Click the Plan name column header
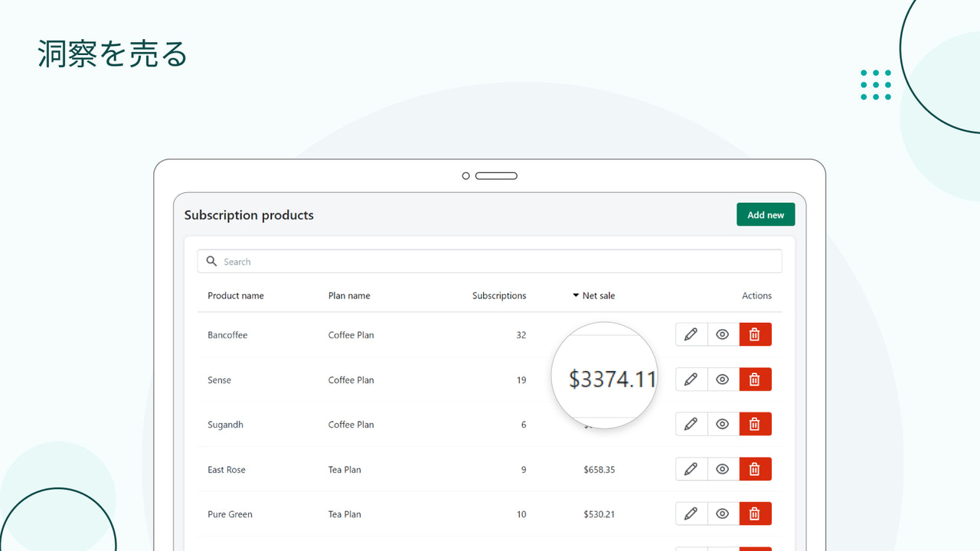The width and height of the screenshot is (980, 551). tap(349, 295)
